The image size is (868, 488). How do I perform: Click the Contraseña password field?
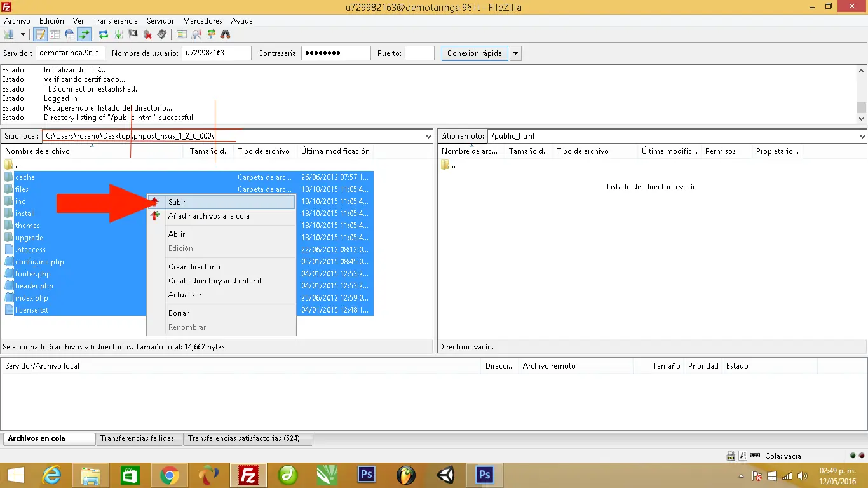(x=336, y=53)
